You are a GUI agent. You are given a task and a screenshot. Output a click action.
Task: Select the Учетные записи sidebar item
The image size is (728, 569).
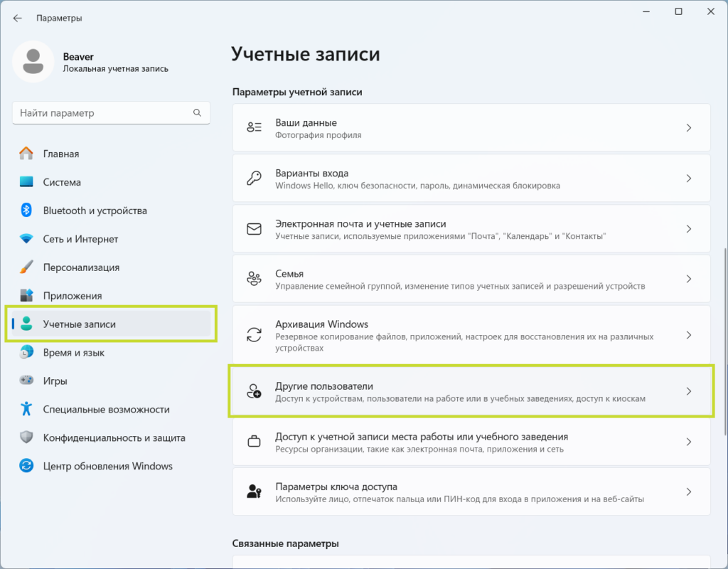(x=112, y=324)
